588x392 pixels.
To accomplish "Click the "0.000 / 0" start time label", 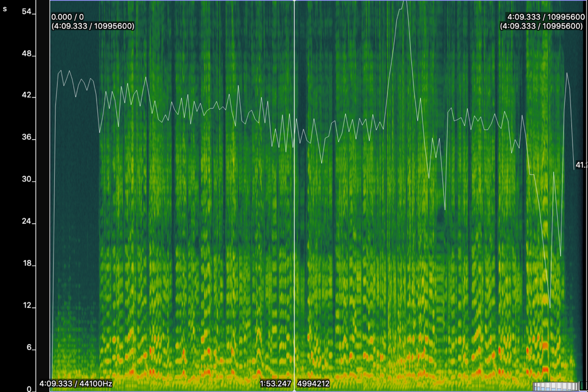I will [68, 17].
